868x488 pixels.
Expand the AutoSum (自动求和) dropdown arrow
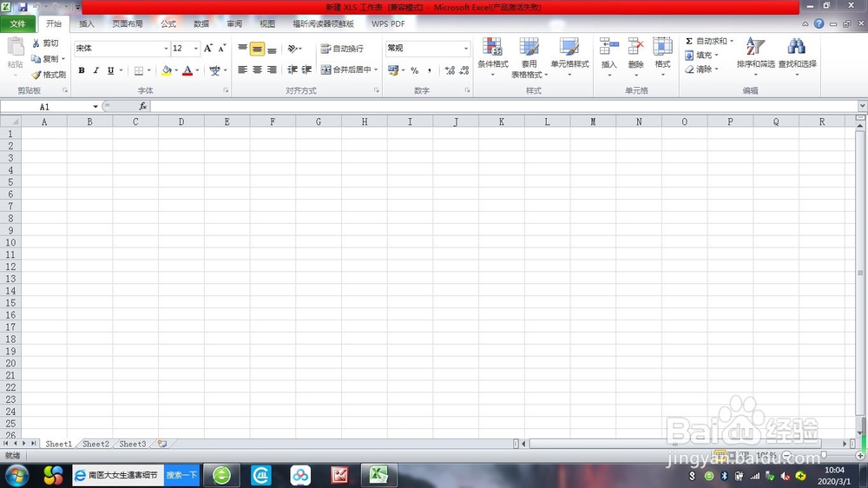pyautogui.click(x=731, y=41)
